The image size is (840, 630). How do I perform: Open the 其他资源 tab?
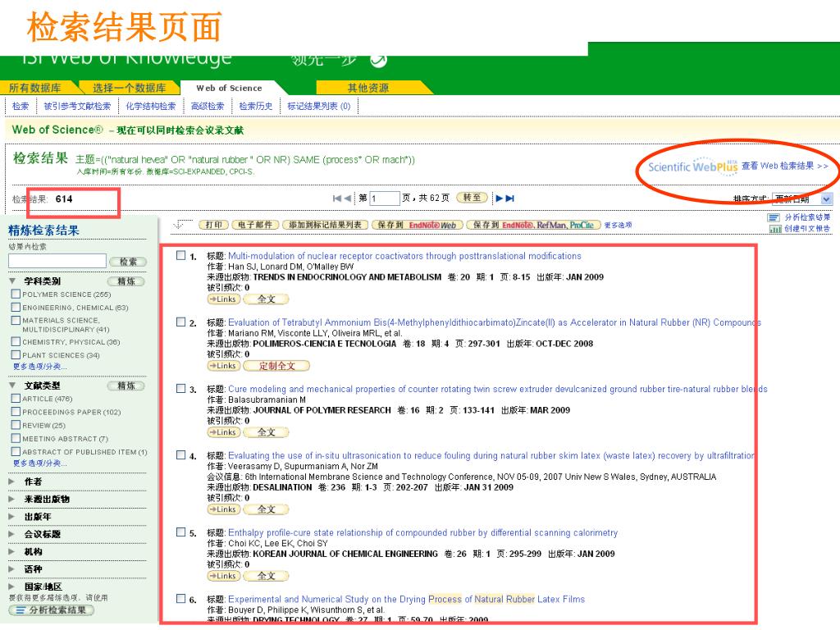pyautogui.click(x=367, y=88)
